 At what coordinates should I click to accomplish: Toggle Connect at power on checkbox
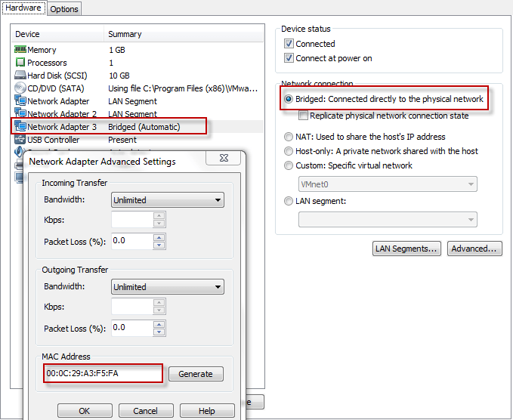click(x=289, y=58)
